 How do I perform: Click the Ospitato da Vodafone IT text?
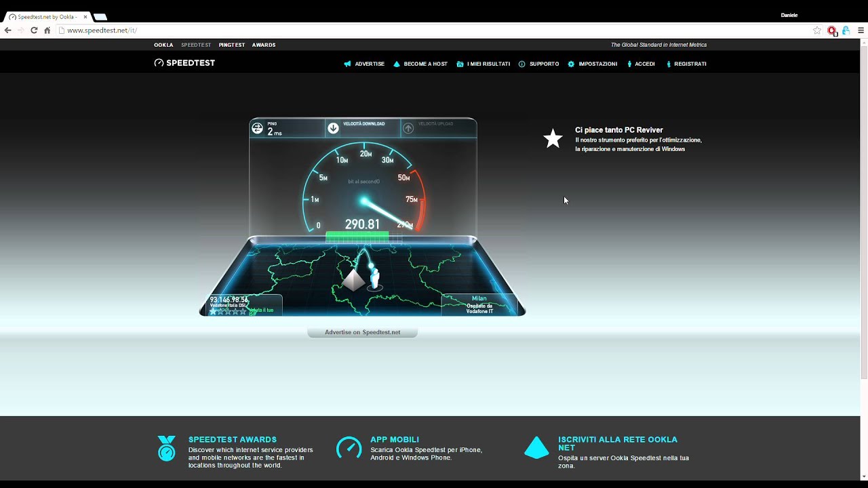coord(479,308)
